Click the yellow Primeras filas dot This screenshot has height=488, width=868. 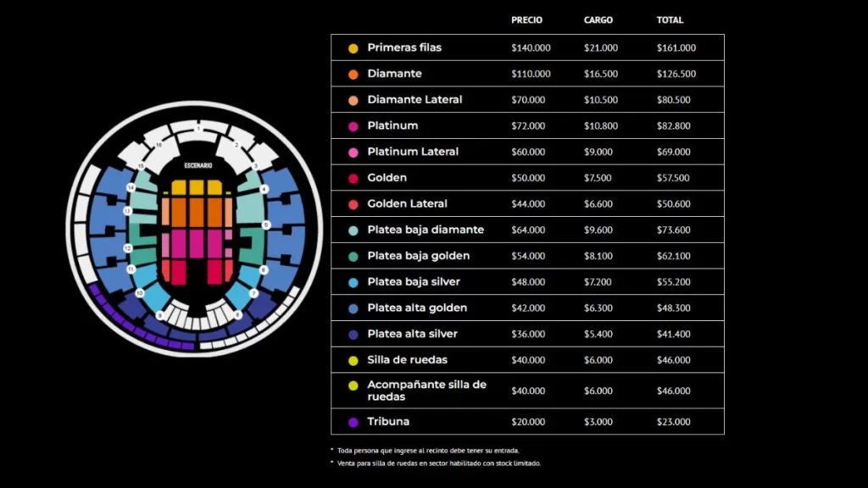click(353, 48)
